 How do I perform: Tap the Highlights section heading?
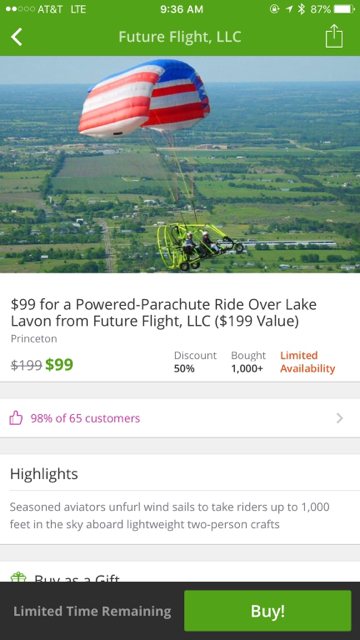[x=44, y=474]
